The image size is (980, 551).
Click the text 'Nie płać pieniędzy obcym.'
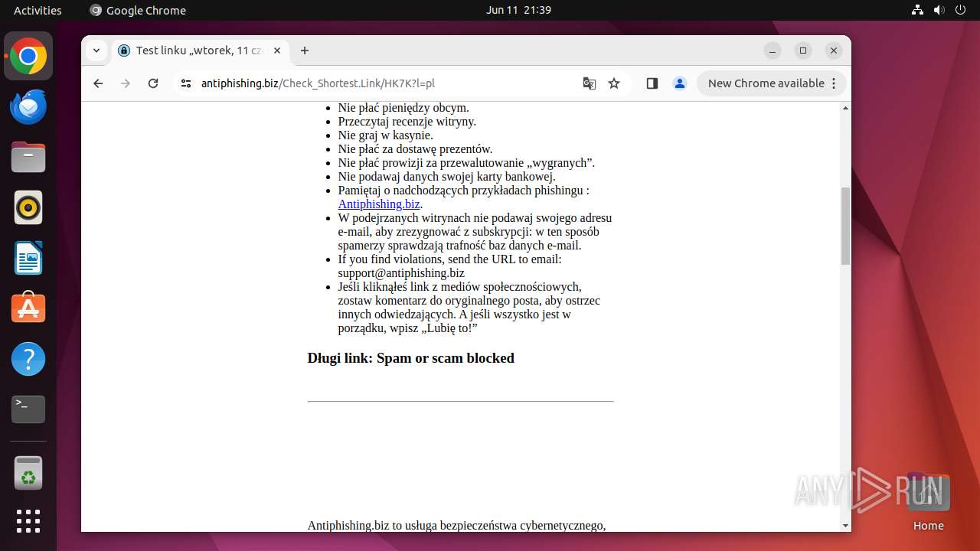(403, 108)
